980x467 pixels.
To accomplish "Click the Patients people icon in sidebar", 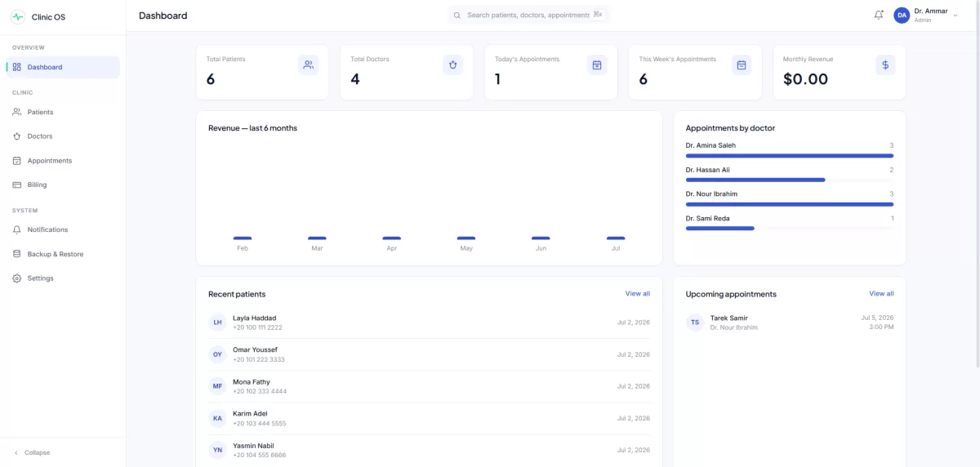I will coord(17,112).
